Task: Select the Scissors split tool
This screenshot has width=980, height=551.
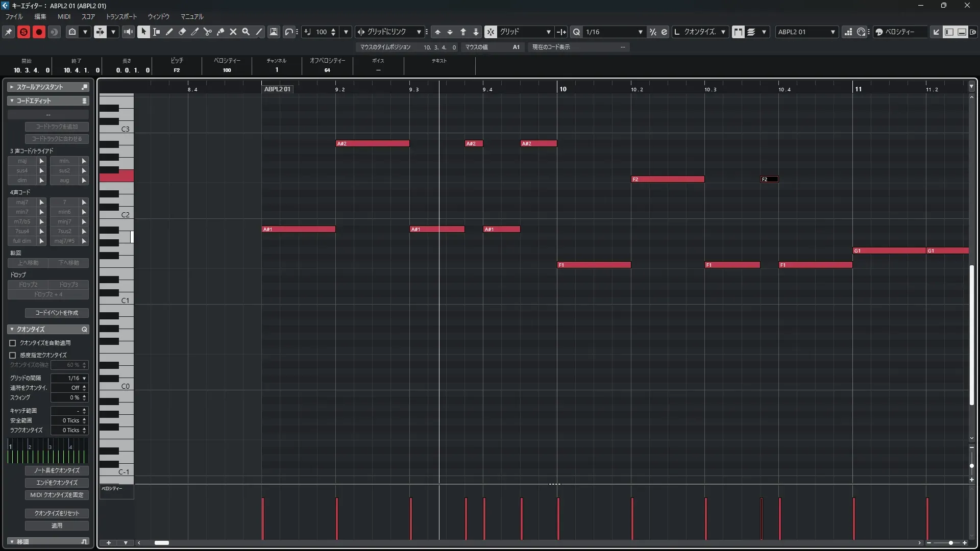Action: pyautogui.click(x=208, y=32)
